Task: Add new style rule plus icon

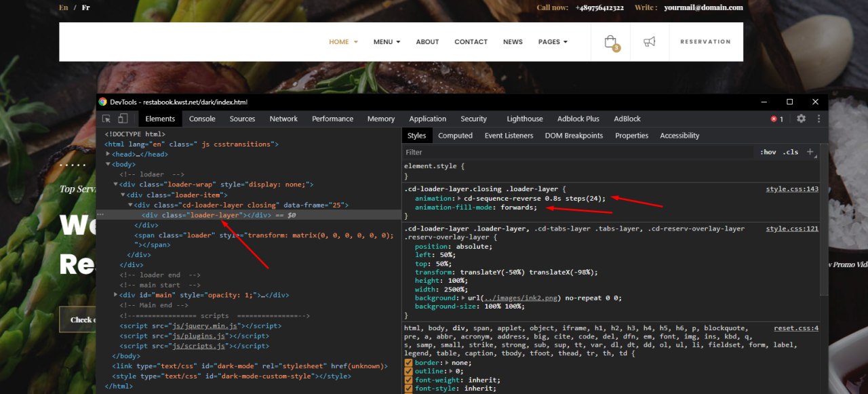Action: tap(810, 152)
